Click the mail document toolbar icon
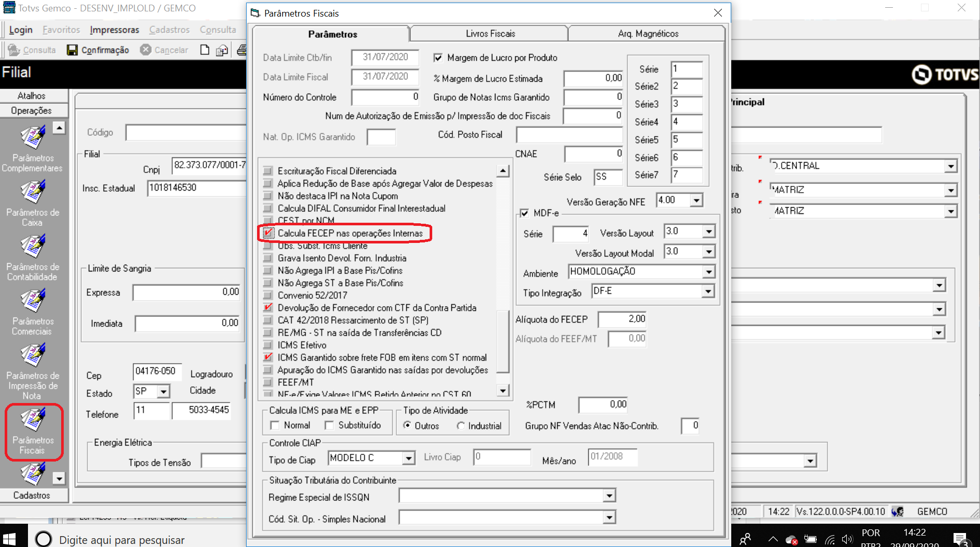Viewport: 980px width, 547px height. coord(222,50)
